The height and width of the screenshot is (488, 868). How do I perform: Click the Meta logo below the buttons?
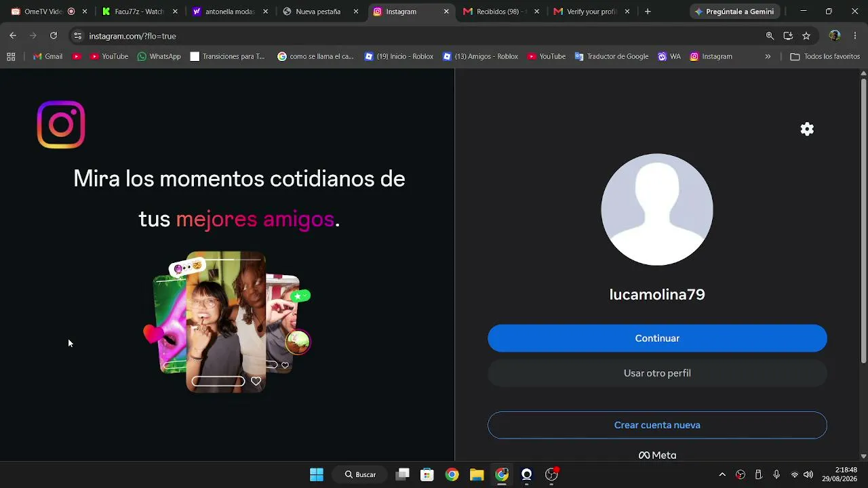pos(657,455)
